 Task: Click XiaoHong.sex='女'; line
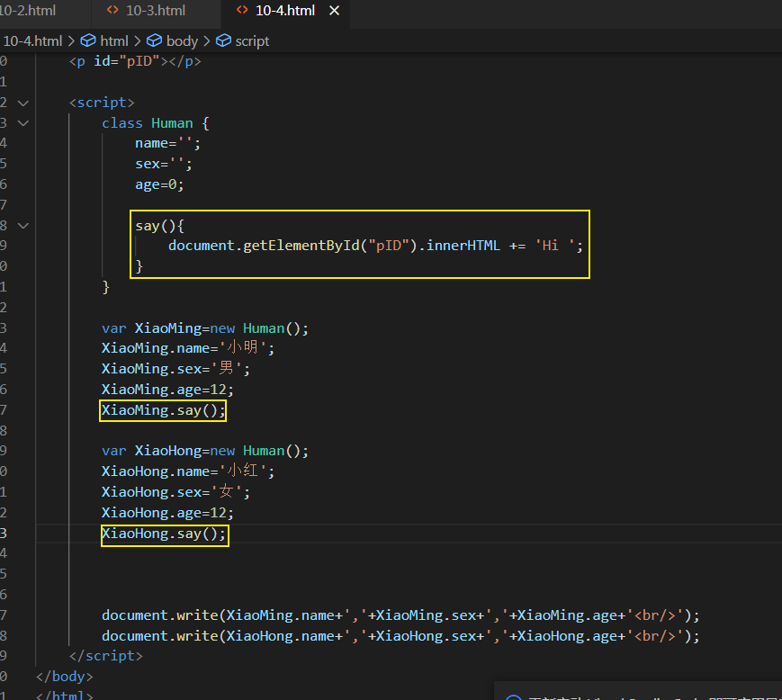[x=176, y=492]
